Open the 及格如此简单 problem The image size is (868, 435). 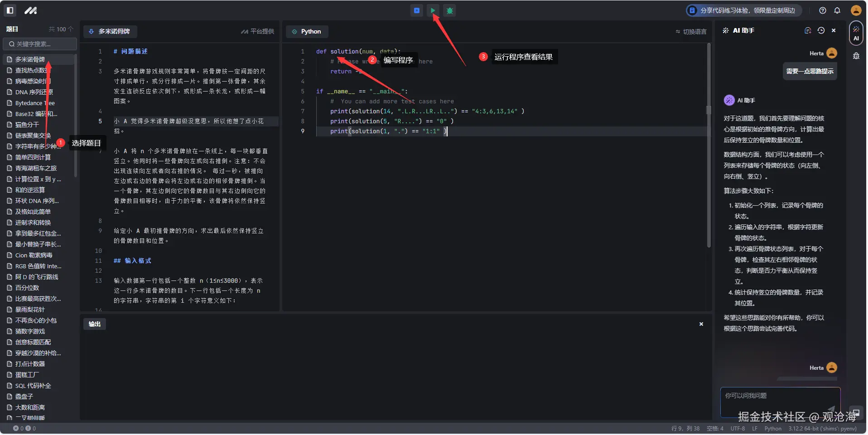coord(38,212)
